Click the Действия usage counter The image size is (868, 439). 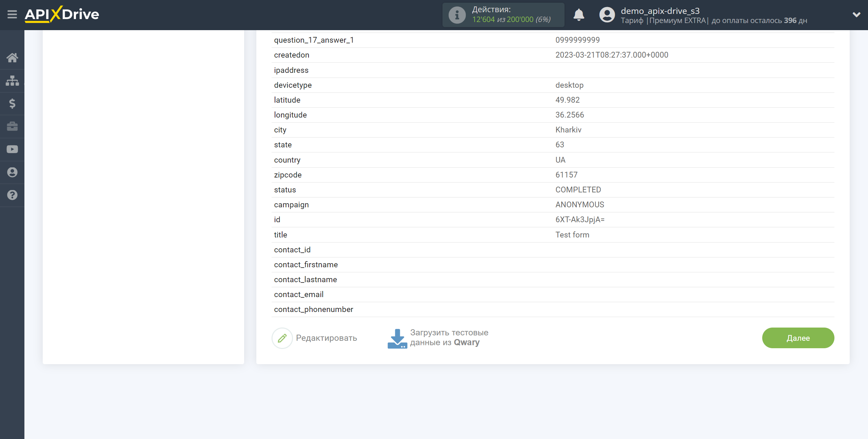pos(503,15)
